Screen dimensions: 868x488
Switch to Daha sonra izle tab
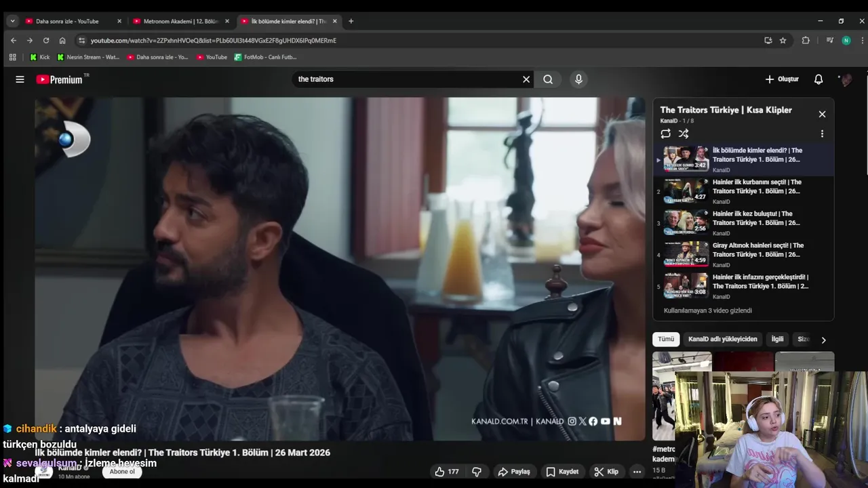[x=73, y=21]
